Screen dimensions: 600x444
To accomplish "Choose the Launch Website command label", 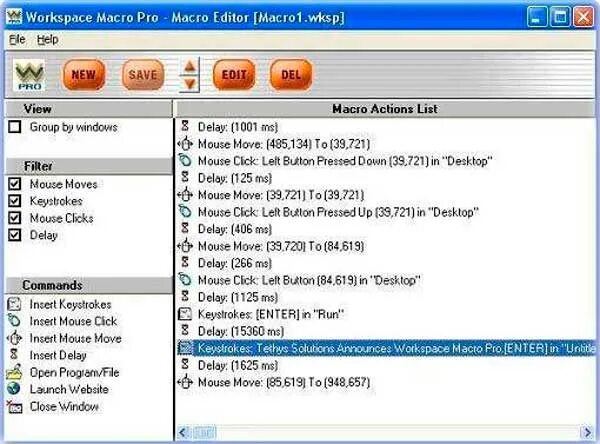I will pyautogui.click(x=69, y=389).
